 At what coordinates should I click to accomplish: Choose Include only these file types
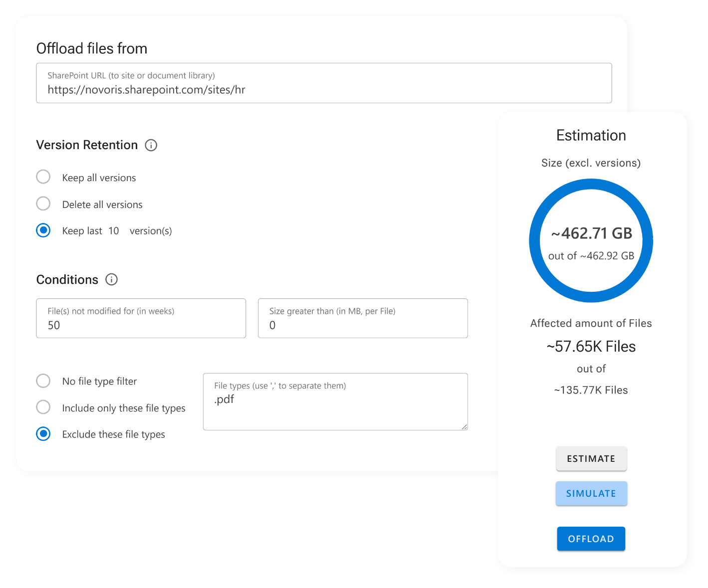43,407
